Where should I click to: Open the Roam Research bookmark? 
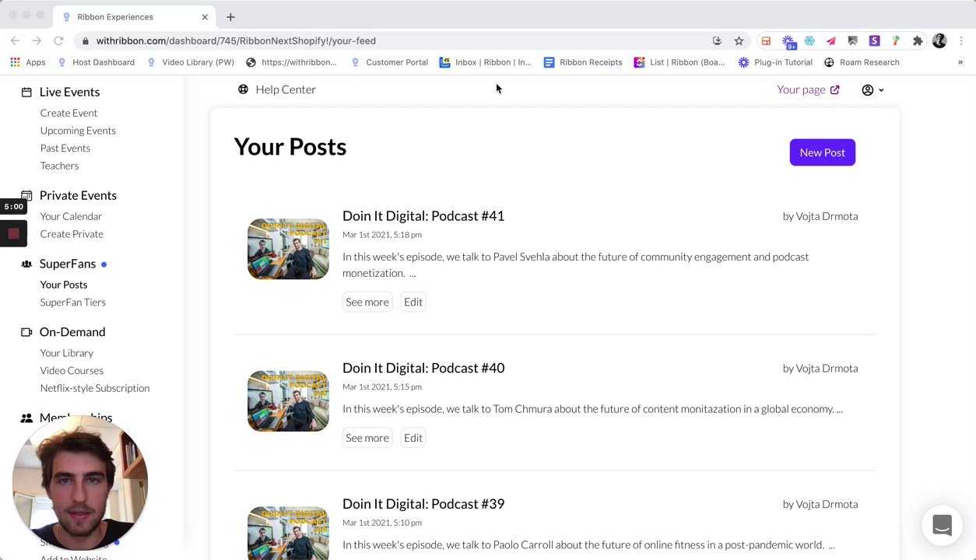pyautogui.click(x=862, y=62)
